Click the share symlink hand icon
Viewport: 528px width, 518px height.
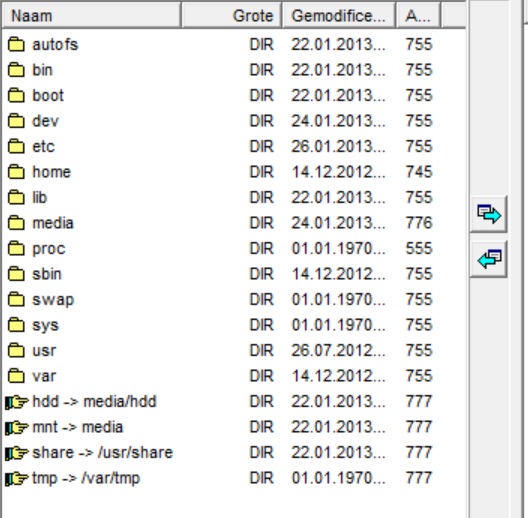point(16,453)
